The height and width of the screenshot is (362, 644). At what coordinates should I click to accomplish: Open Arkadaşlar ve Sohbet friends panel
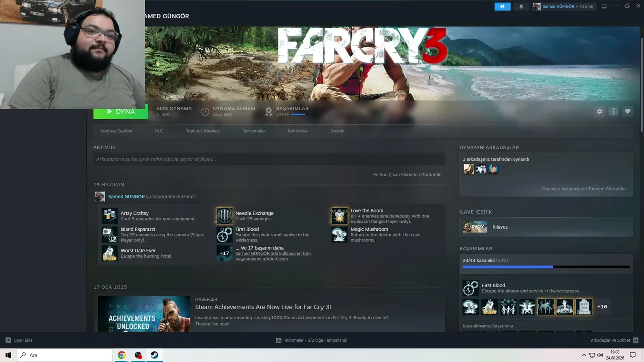[x=615, y=340]
